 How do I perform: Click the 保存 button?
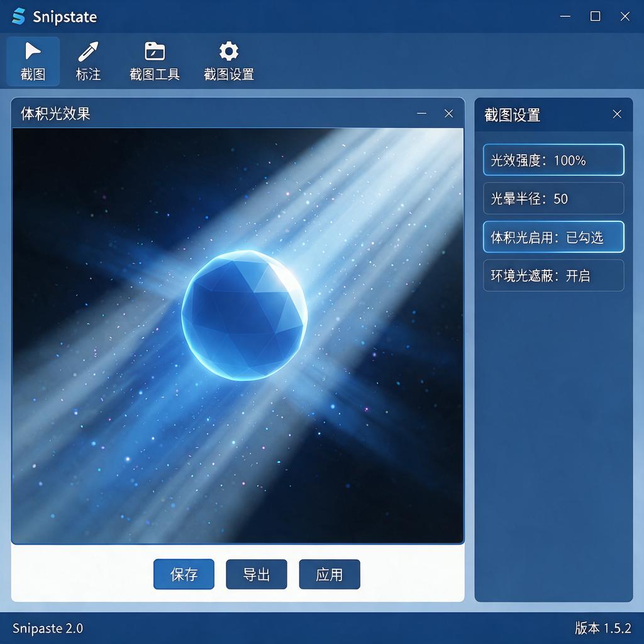click(x=184, y=574)
